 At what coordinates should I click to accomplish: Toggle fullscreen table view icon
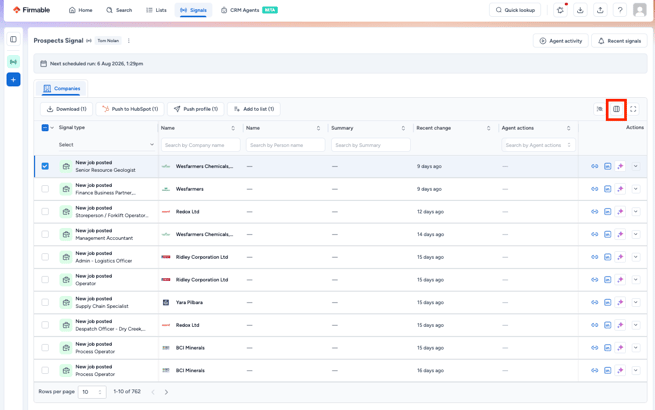point(633,109)
